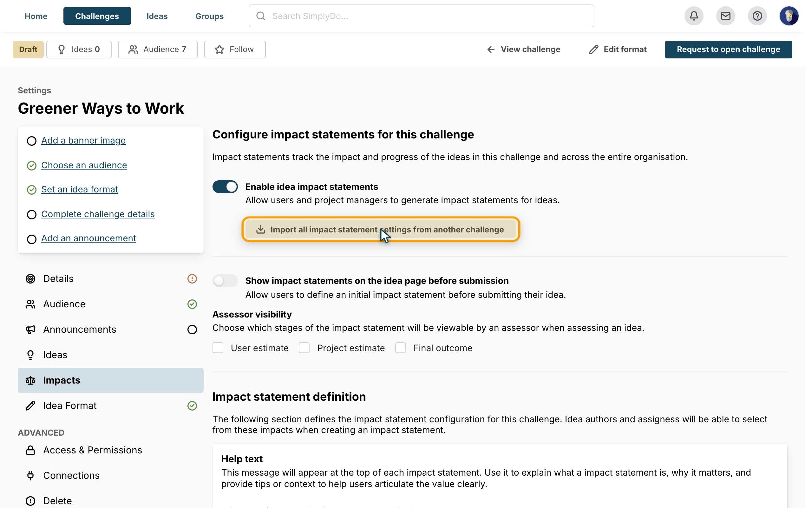Image resolution: width=812 pixels, height=508 pixels.
Task: Check the Final outcome checkbox
Action: click(400, 348)
